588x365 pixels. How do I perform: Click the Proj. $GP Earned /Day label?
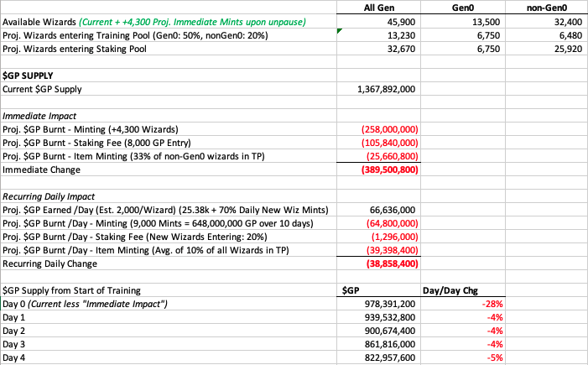(x=165, y=210)
